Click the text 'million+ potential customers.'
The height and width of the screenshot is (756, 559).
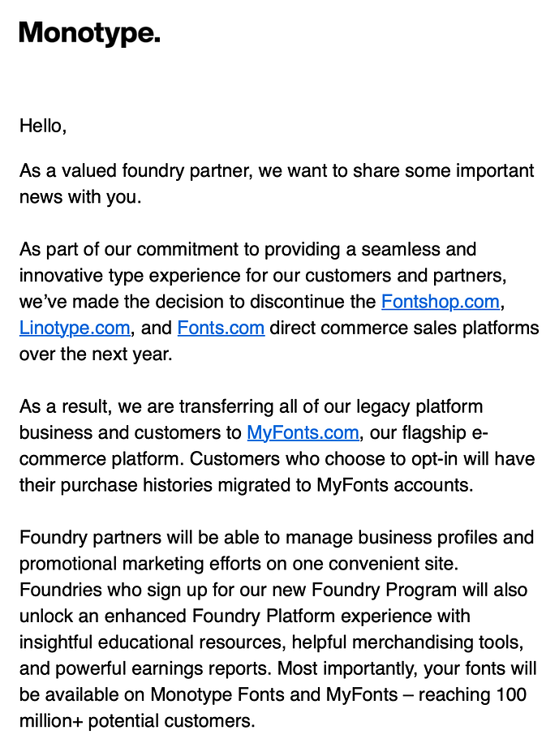click(137, 721)
